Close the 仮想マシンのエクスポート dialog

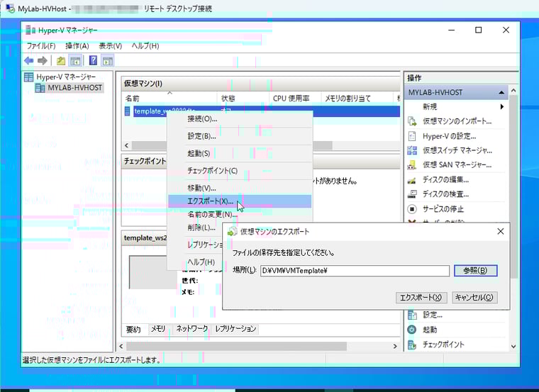(501, 232)
